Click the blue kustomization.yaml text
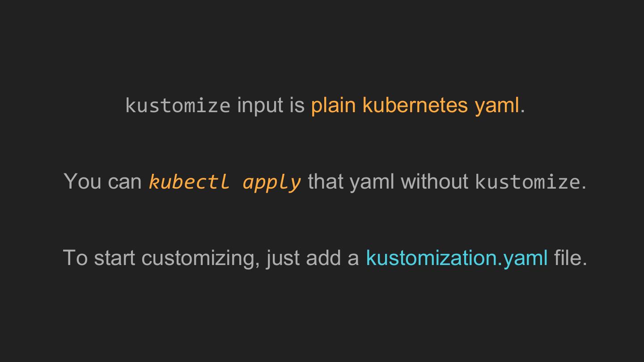This screenshot has height=362, width=644. pos(457,258)
